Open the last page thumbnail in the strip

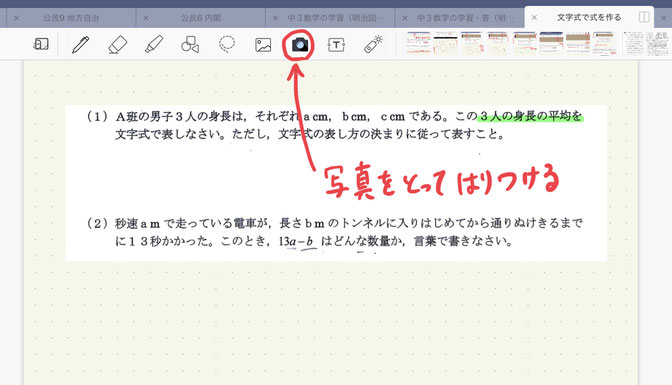(658, 43)
